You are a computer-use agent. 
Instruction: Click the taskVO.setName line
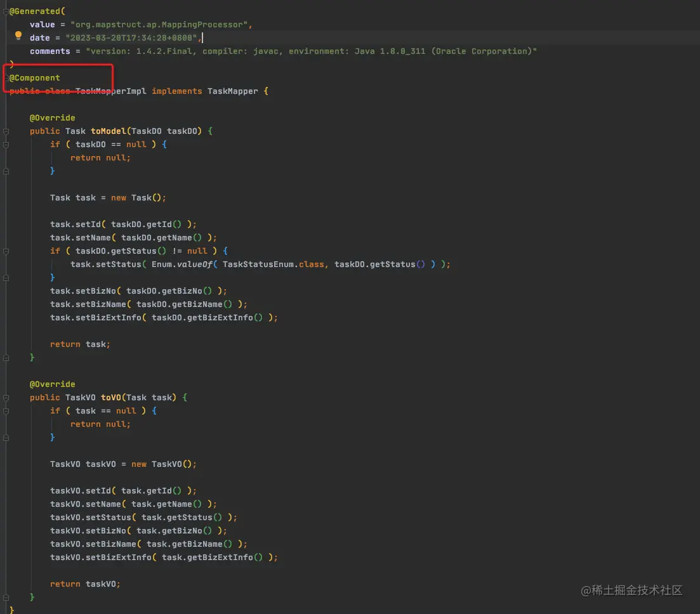[133, 504]
